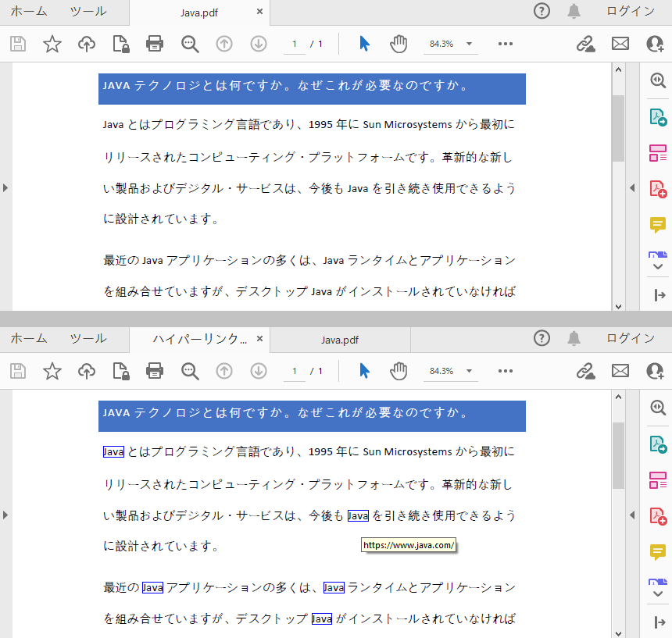Open the Create PDF tool in sidebar
Screen dimensions: 672x638
657,188
